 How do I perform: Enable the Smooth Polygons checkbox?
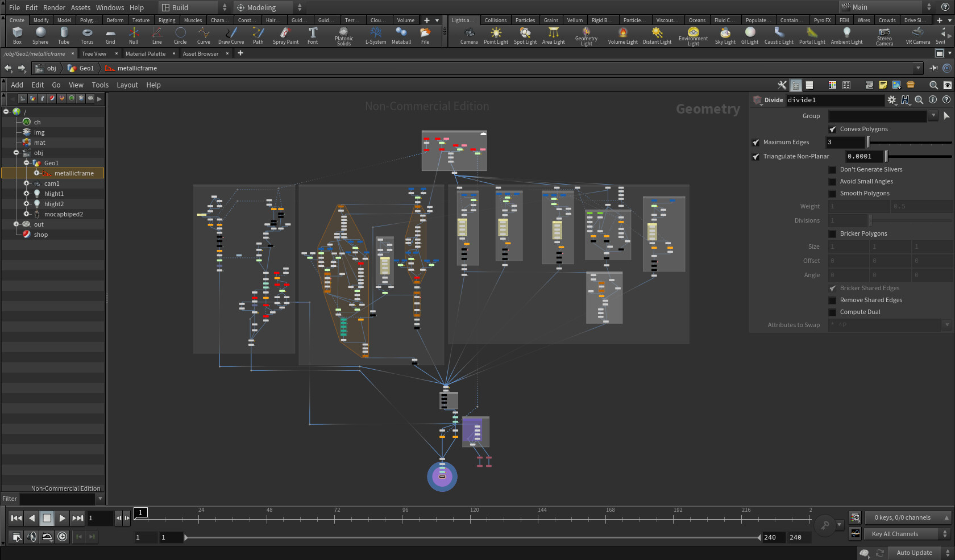click(833, 193)
